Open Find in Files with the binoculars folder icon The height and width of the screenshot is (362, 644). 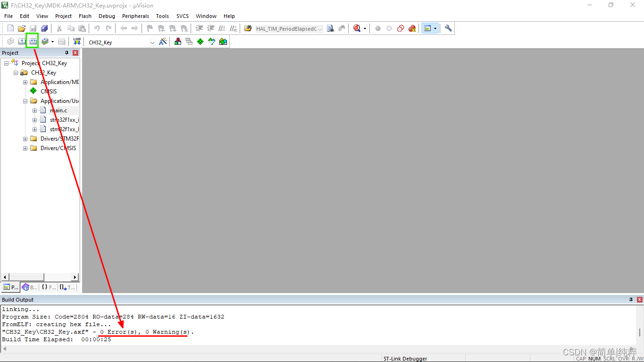click(x=248, y=28)
